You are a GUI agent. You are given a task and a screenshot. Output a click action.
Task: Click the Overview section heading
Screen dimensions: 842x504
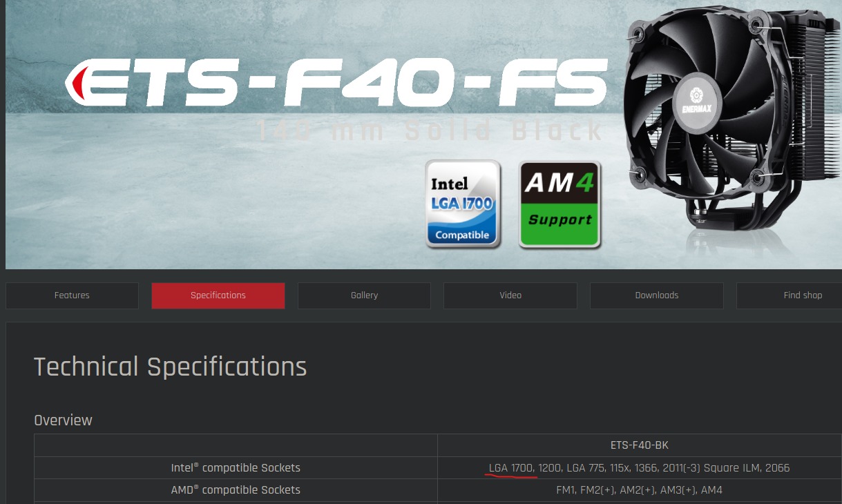pos(63,420)
